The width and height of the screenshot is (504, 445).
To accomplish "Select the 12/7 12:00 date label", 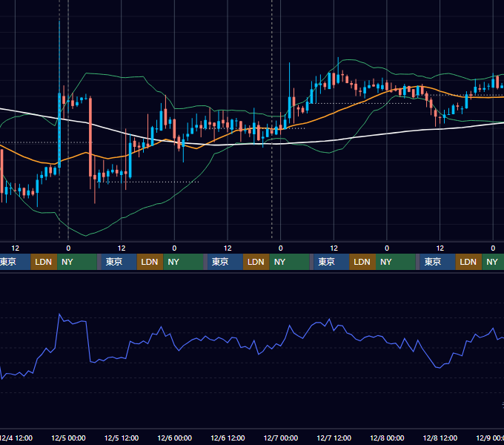I will click(x=334, y=438).
